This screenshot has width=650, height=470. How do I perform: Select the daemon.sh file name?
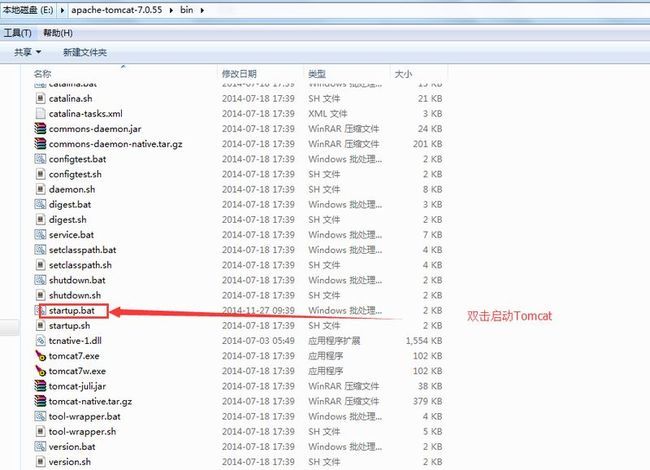pyautogui.click(x=72, y=189)
